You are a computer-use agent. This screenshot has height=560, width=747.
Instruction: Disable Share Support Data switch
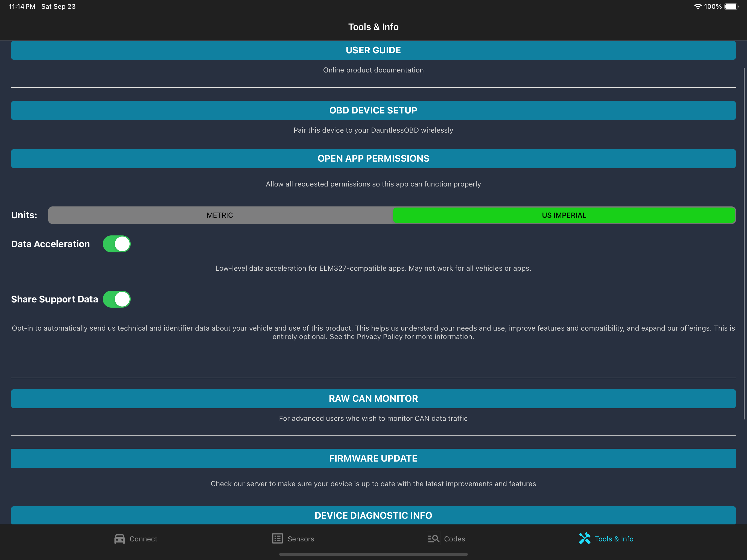[116, 299]
